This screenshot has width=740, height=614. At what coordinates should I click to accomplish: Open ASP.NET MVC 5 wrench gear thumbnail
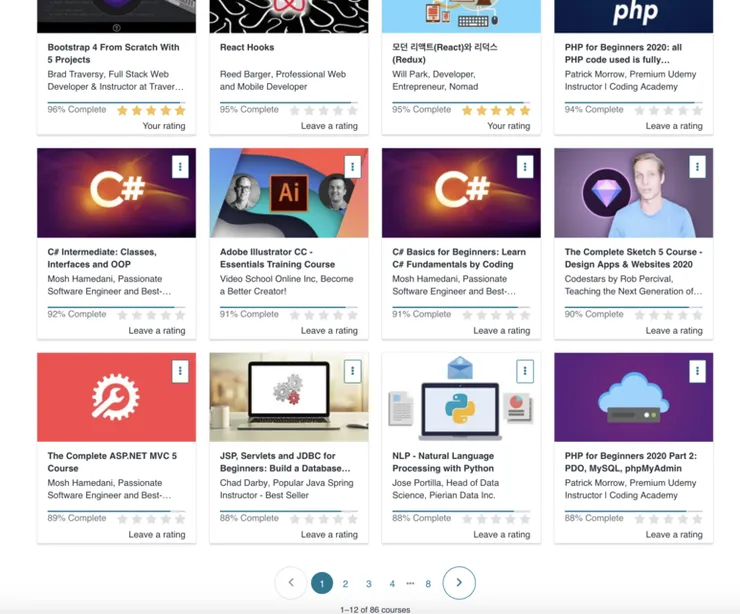pos(117,397)
